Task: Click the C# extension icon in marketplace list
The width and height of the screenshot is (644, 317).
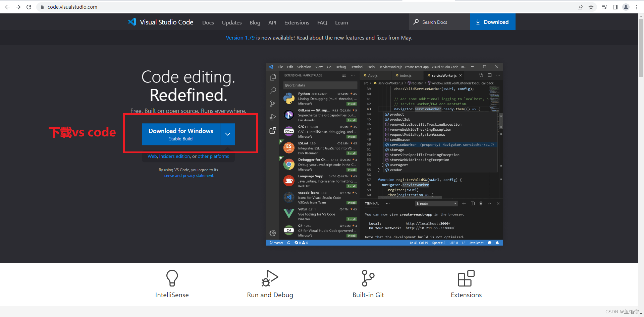Action: pyautogui.click(x=289, y=230)
